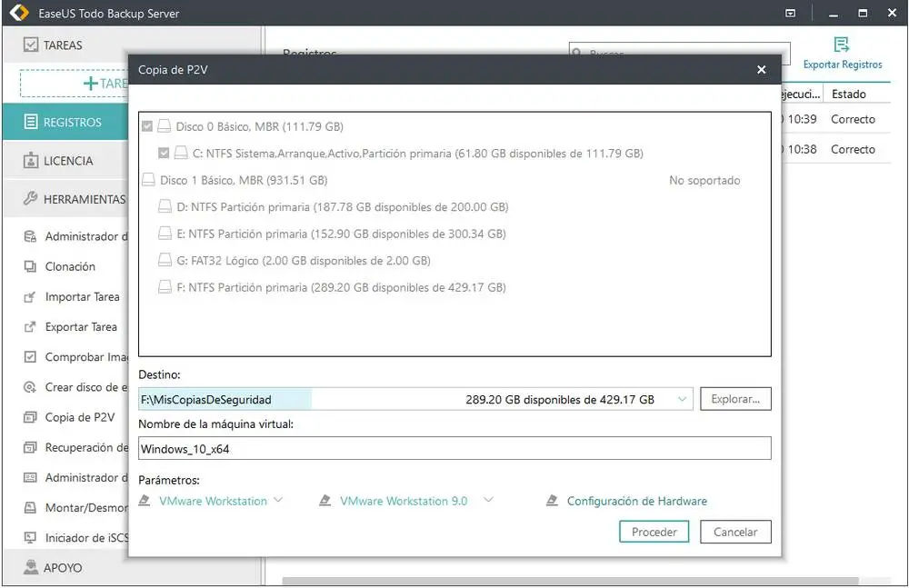
Task: Open the TAREAS section
Action: point(131,45)
